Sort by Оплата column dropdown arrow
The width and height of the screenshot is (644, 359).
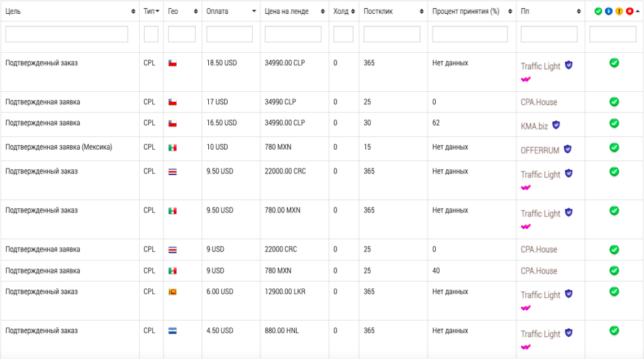click(254, 11)
